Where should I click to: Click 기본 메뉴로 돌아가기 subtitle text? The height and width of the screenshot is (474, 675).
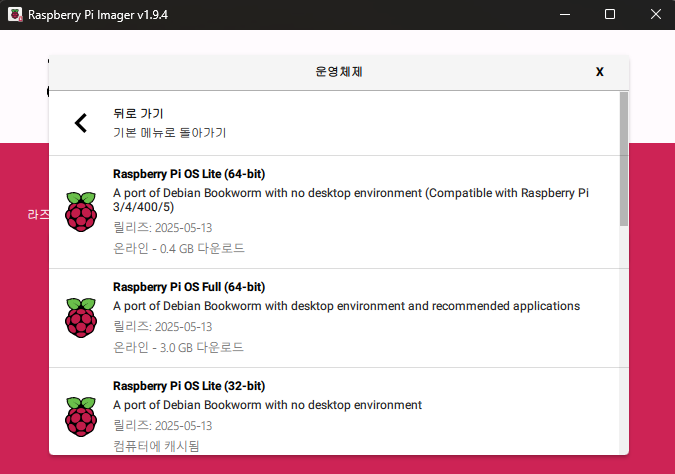170,133
